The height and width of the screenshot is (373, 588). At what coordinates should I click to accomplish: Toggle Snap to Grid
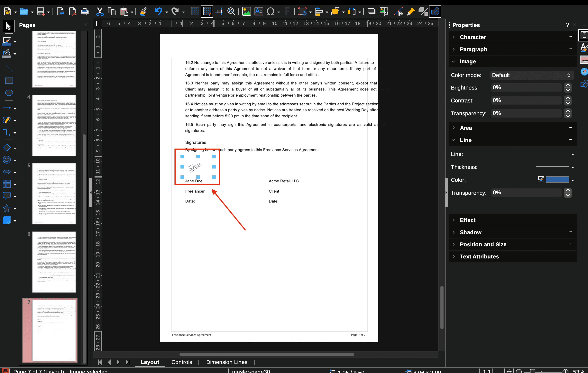207,12
